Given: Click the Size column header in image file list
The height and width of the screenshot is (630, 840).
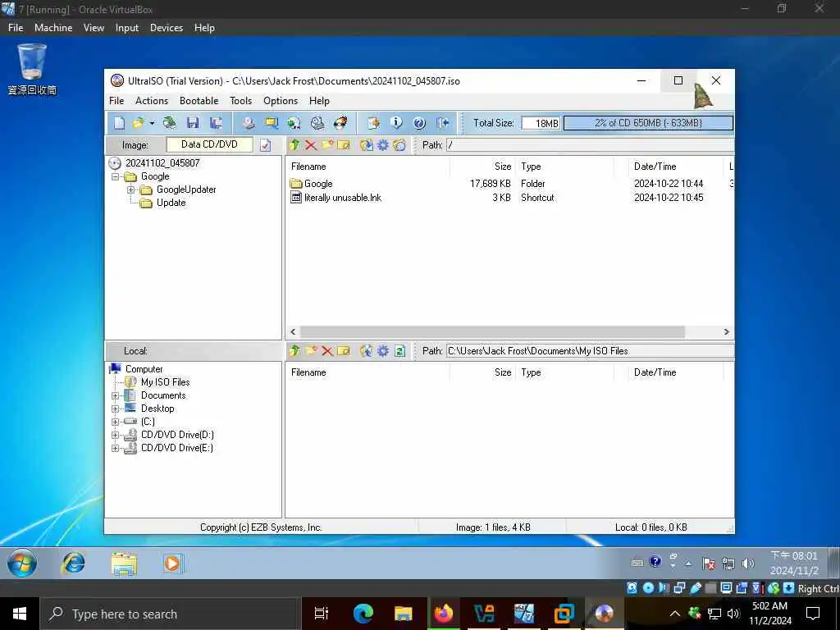Looking at the screenshot, I should [482, 167].
